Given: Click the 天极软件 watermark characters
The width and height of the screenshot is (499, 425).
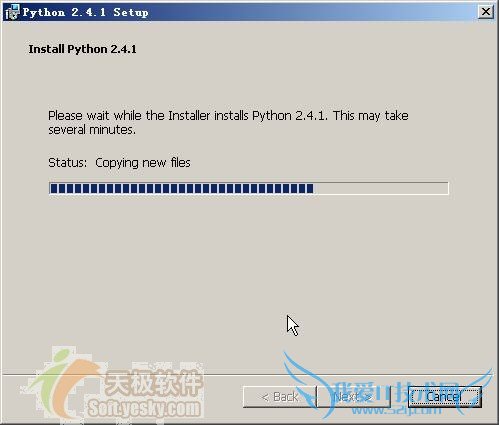Looking at the screenshot, I should [x=153, y=382].
